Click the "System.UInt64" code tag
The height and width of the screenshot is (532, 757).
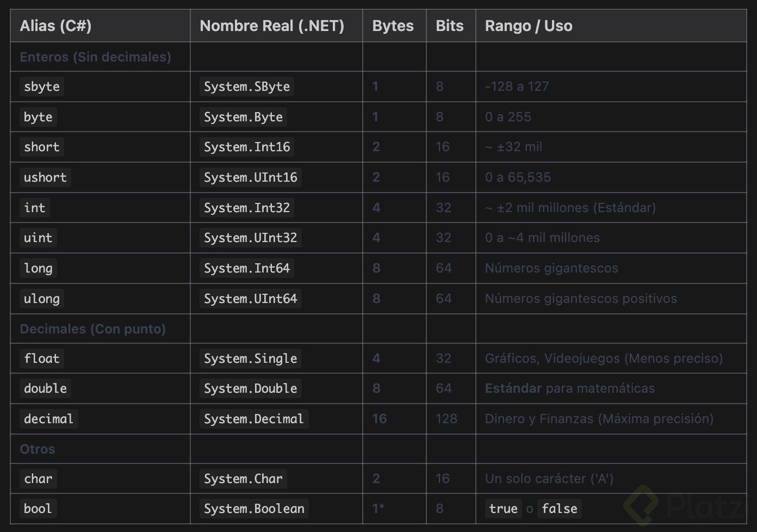click(x=250, y=299)
